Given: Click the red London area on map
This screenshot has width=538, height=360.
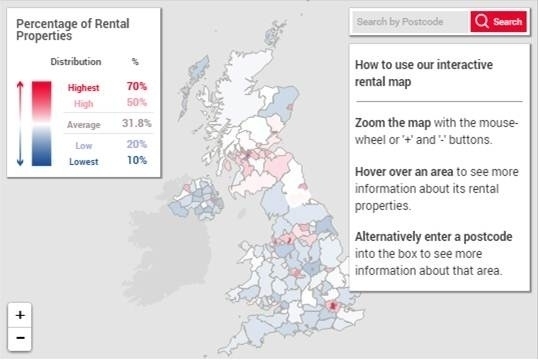Looking at the screenshot, I should pos(332,305).
